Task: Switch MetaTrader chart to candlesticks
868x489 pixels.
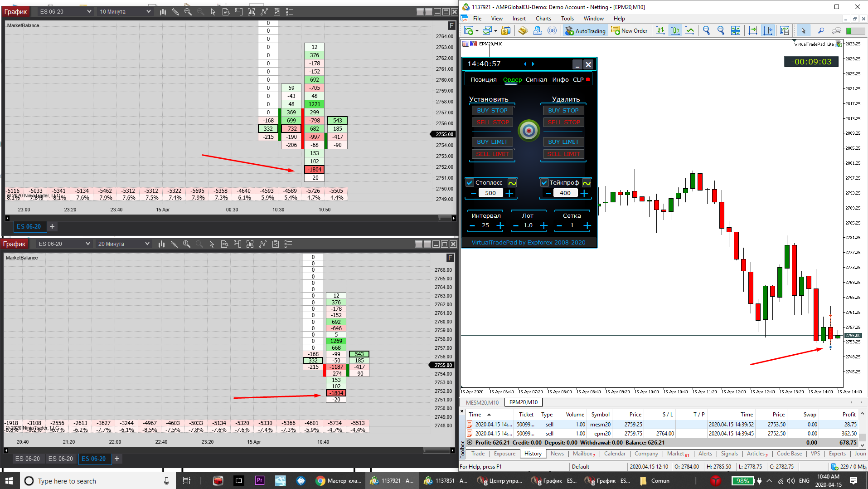Action: point(675,30)
